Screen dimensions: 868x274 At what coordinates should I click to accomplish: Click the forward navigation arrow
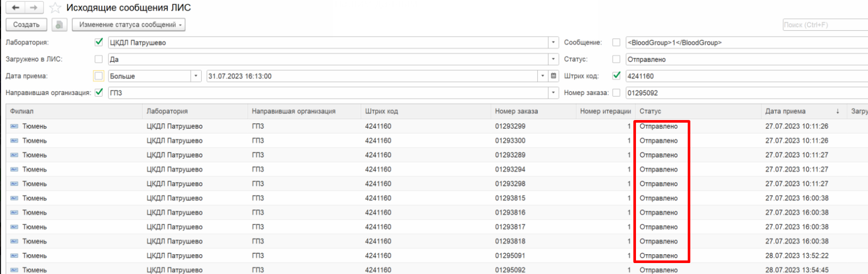click(33, 8)
